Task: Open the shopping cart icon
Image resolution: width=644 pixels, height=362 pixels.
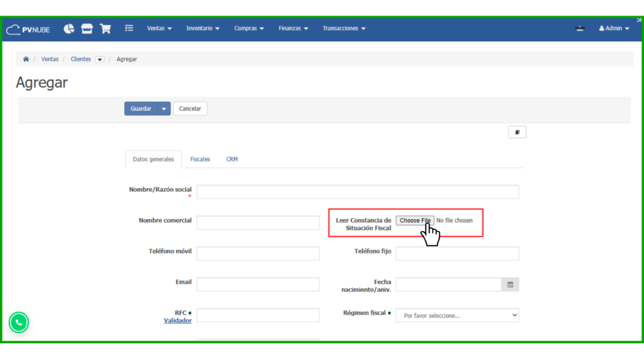Action: pyautogui.click(x=105, y=29)
